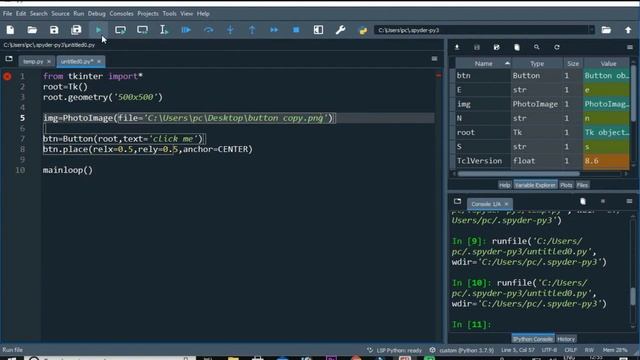Open the View menu

click(x=187, y=13)
